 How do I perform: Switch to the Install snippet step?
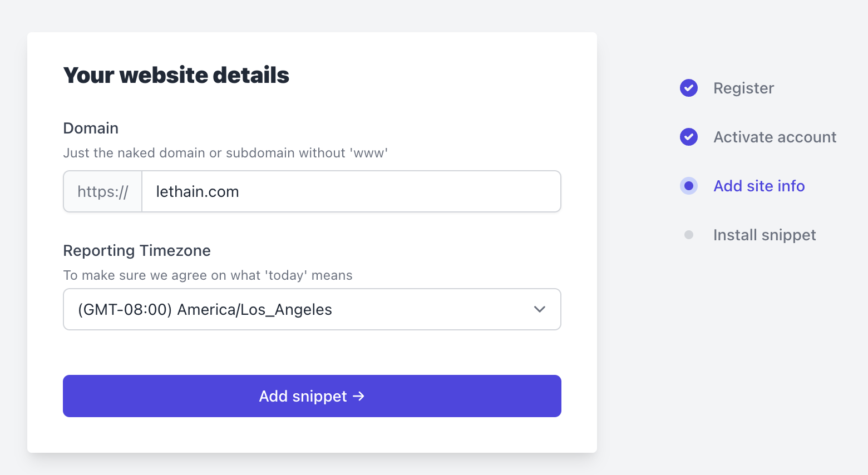coord(764,235)
